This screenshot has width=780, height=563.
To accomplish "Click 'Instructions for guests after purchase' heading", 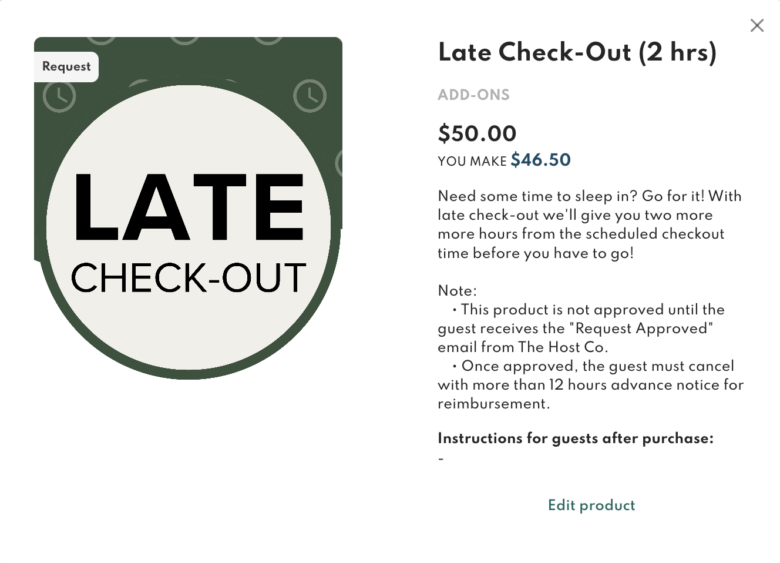I will click(576, 438).
